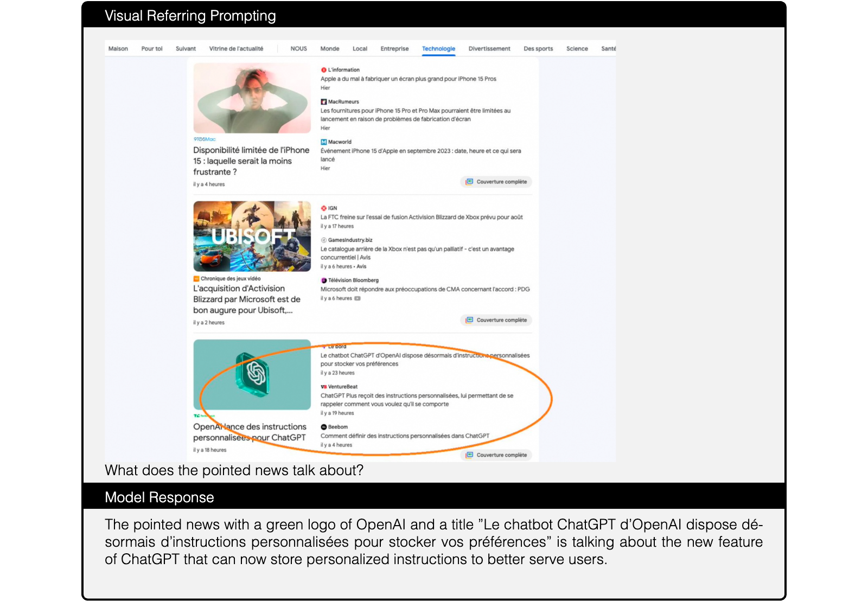
Task: Switch to the Divertissement tab
Action: click(489, 49)
